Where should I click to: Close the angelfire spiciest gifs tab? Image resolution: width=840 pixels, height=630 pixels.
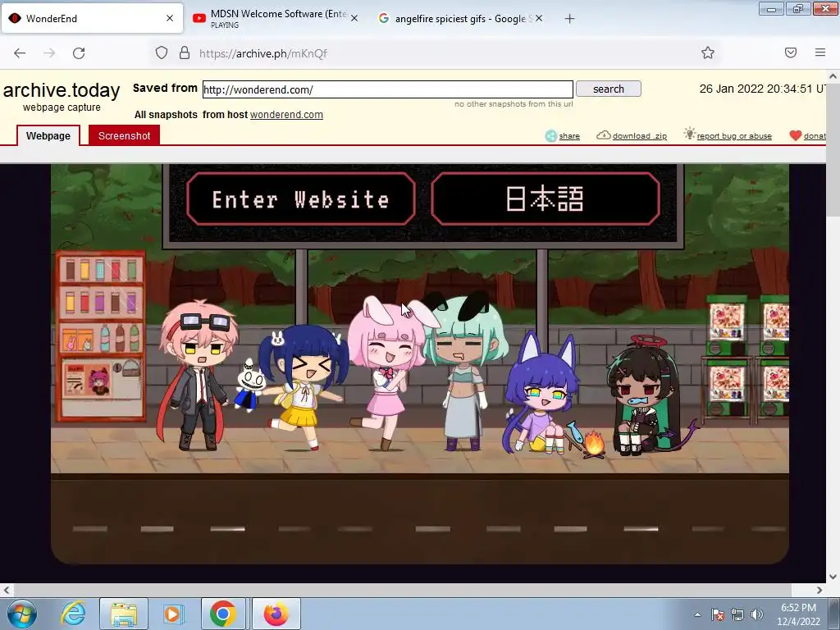tap(539, 18)
